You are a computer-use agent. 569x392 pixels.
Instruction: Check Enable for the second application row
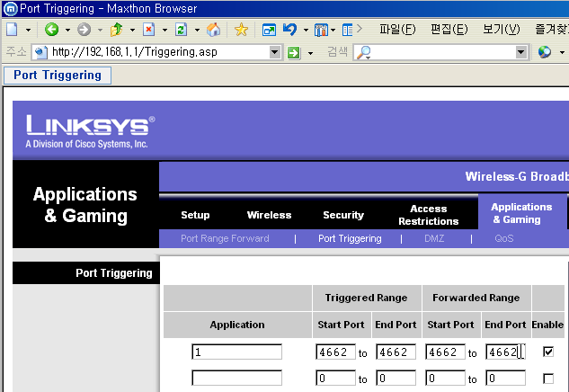coord(548,379)
